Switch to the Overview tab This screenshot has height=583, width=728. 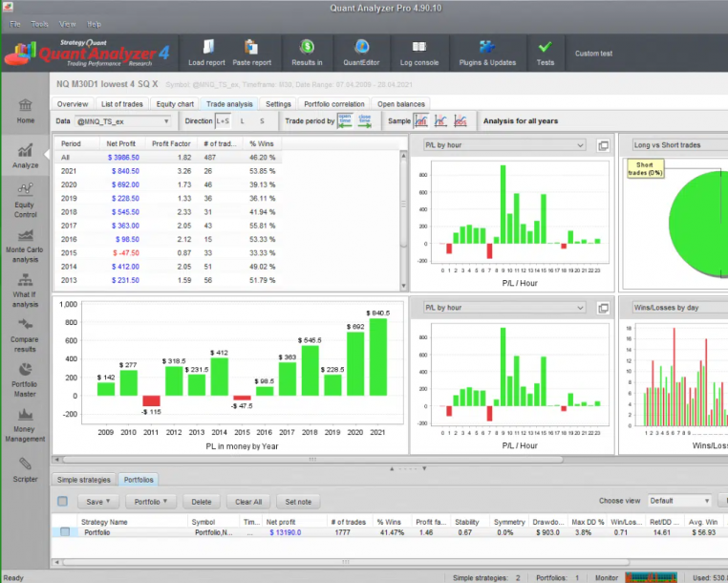(x=73, y=104)
